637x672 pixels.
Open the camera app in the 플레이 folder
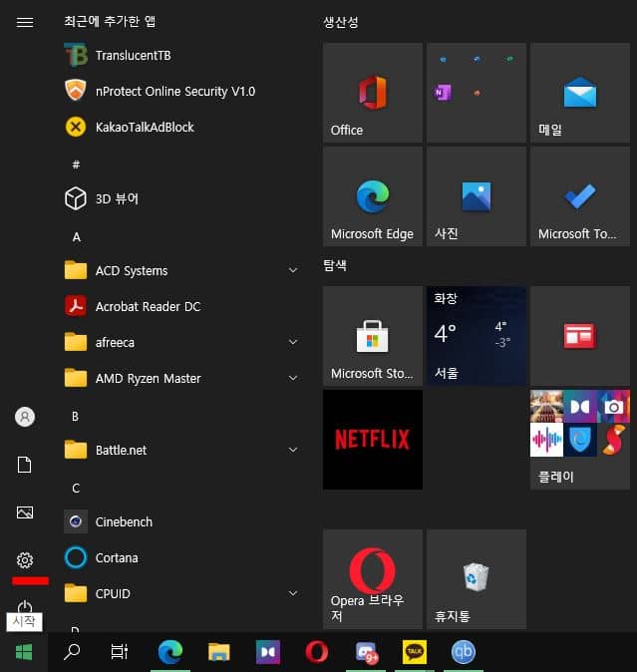pos(613,406)
